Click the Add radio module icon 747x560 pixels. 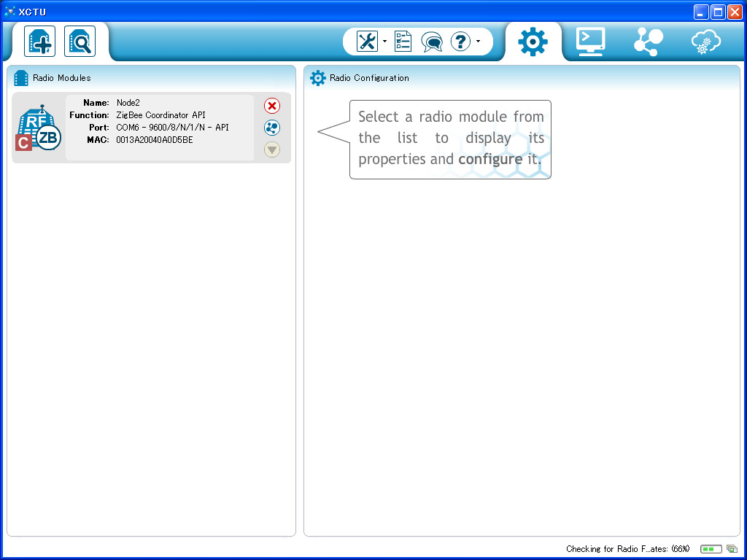(x=40, y=42)
